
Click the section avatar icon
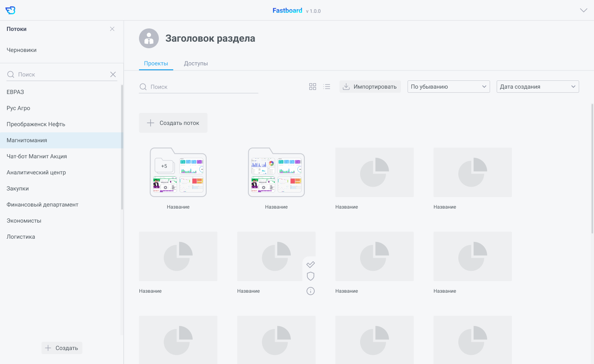pos(149,38)
